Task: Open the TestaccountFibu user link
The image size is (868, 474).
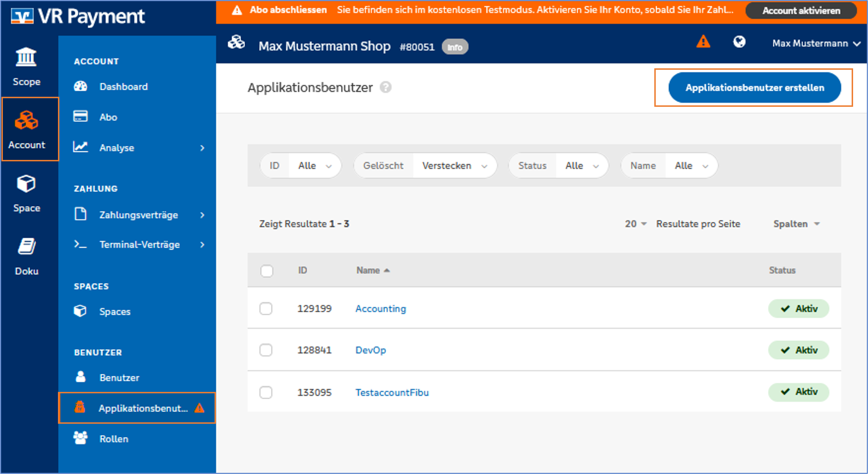Action: click(x=392, y=393)
